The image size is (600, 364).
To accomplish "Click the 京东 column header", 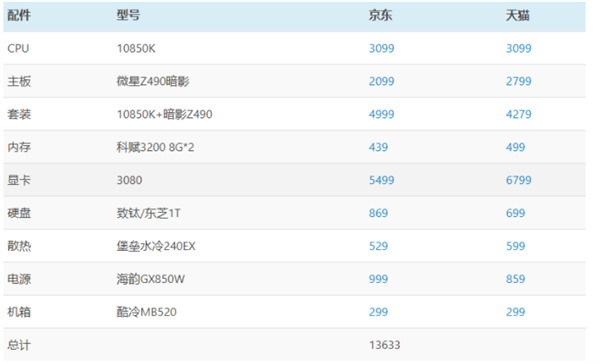I will (380, 16).
